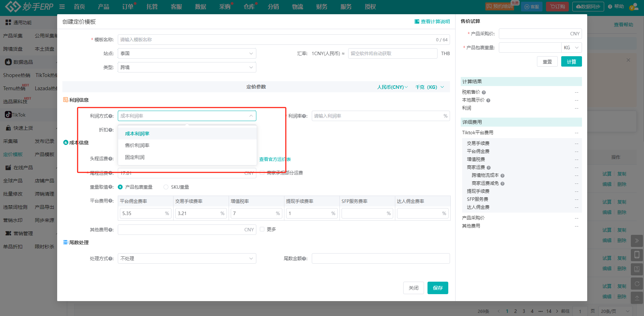Click the 关闭 button
Viewport: 644px width, 316px height.
point(414,288)
